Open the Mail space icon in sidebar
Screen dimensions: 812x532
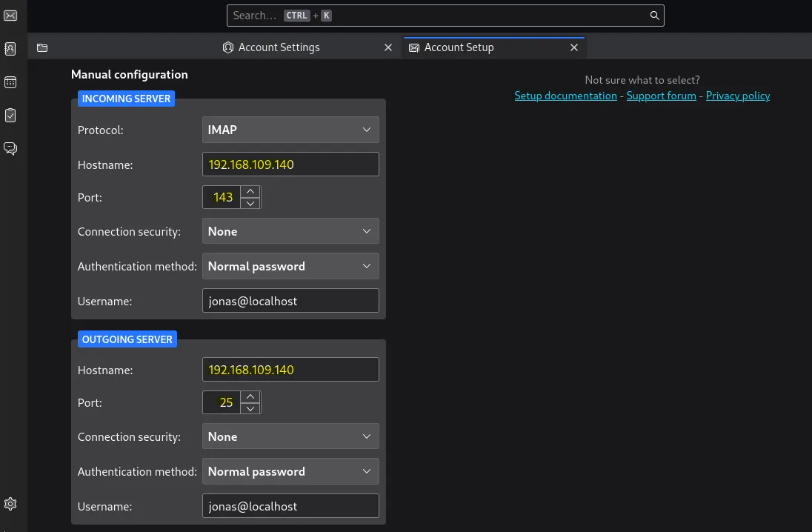10,16
